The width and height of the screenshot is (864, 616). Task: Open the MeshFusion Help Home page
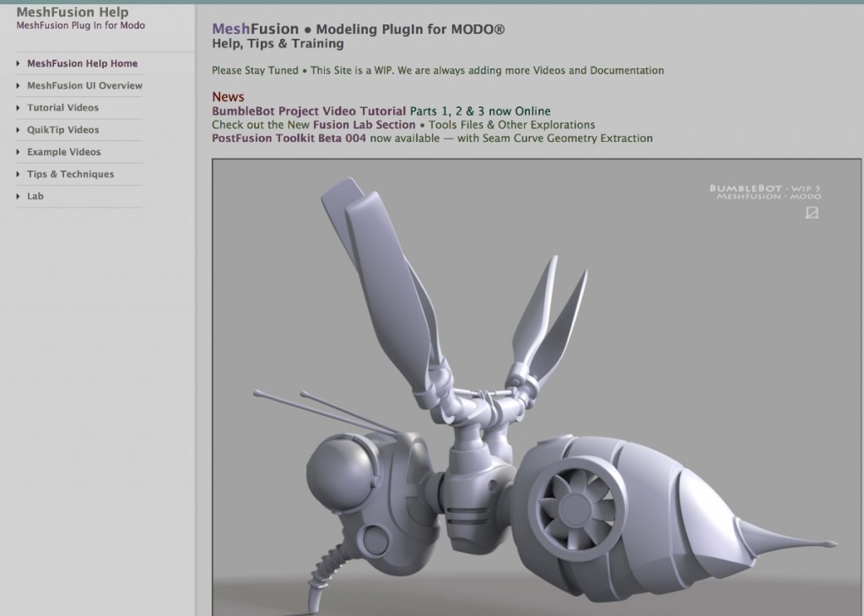pos(82,63)
